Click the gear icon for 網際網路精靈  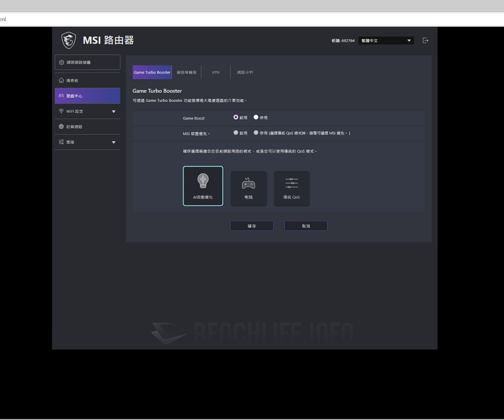(x=61, y=63)
